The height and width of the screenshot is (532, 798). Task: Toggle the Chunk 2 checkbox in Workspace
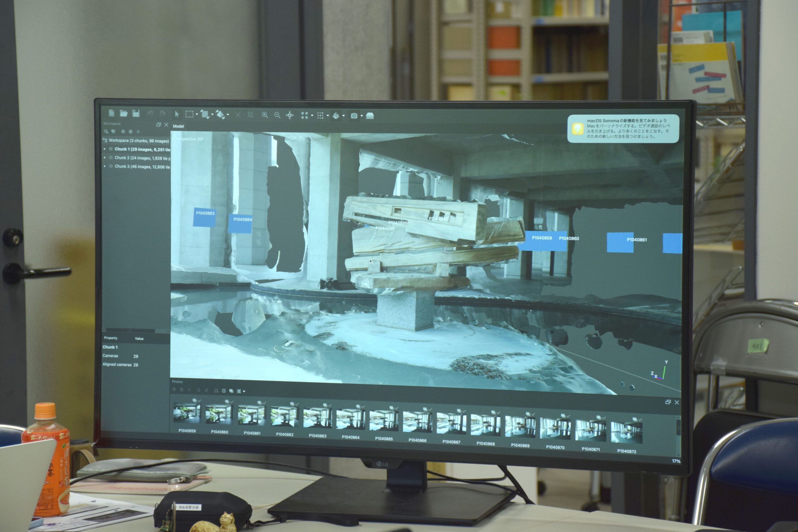pos(111,157)
